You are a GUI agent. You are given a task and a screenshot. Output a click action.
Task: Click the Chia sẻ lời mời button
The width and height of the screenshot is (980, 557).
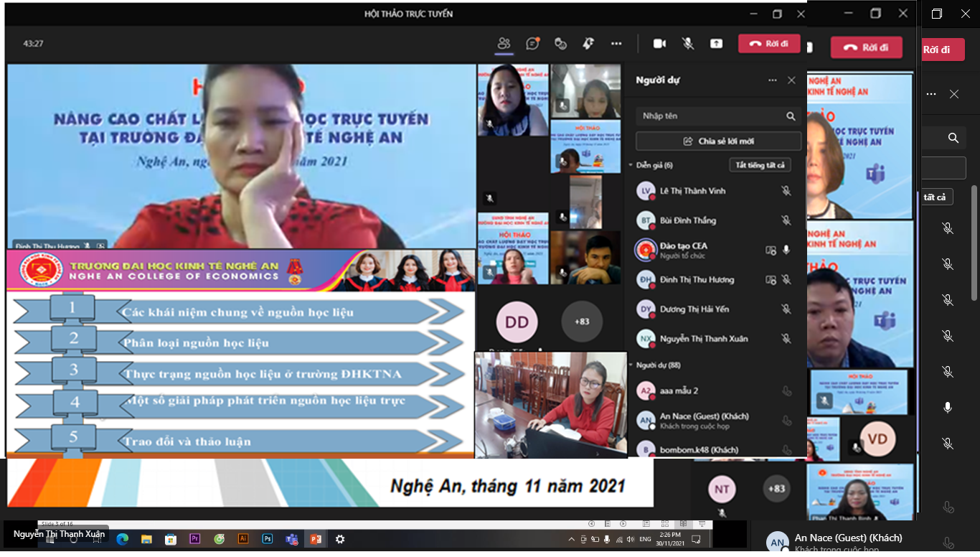tap(719, 141)
